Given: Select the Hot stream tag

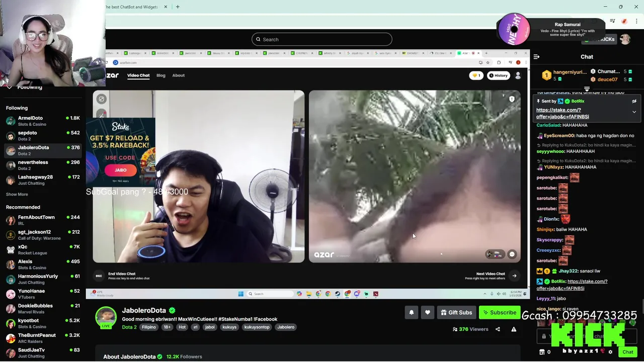Looking at the screenshot, I should point(182,327).
